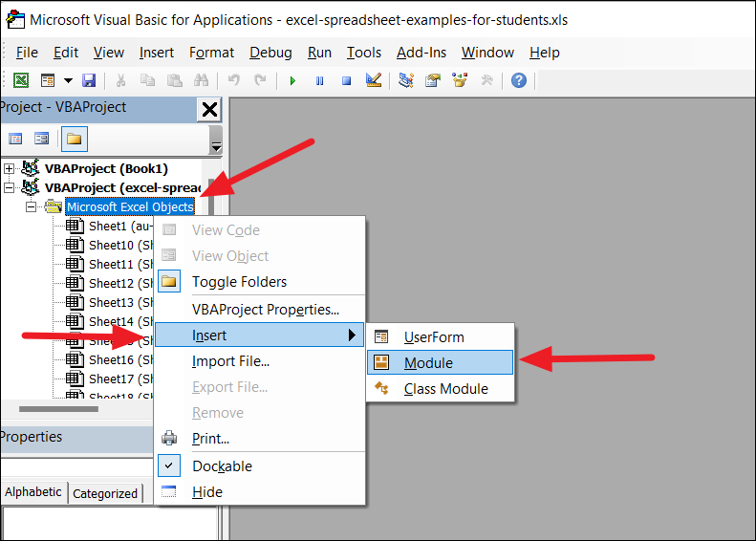756x541 pixels.
Task: Click View Object icon in Project pane
Action: (42, 139)
